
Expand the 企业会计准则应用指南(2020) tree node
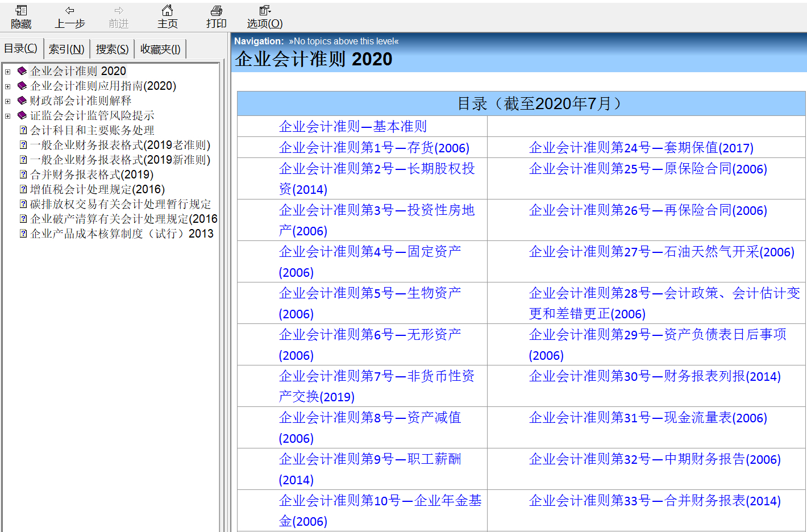click(x=7, y=86)
